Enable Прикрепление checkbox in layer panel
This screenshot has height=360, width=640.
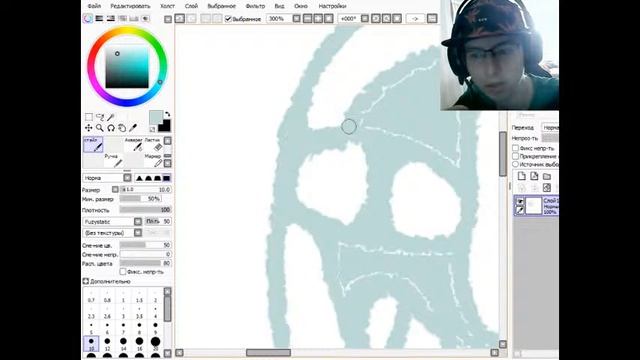point(516,156)
